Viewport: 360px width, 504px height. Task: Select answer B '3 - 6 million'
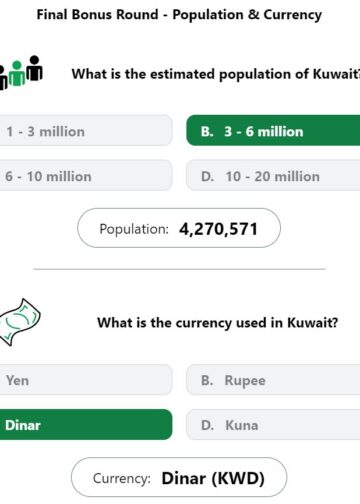[x=273, y=131]
